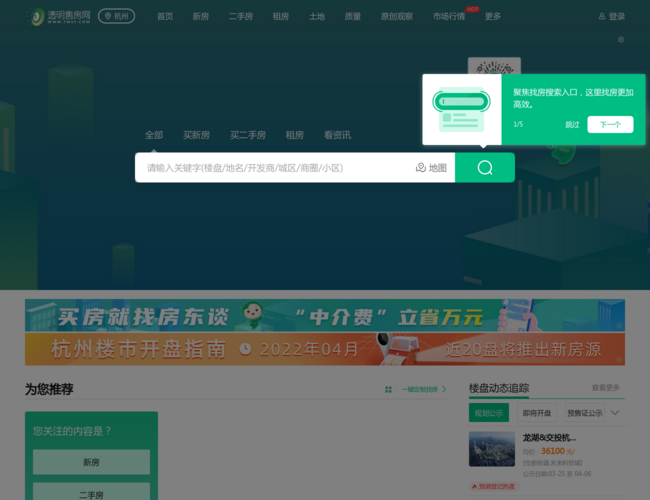The width and height of the screenshot is (650, 500).
Task: Skip the guide with 跳过
Action: point(572,125)
